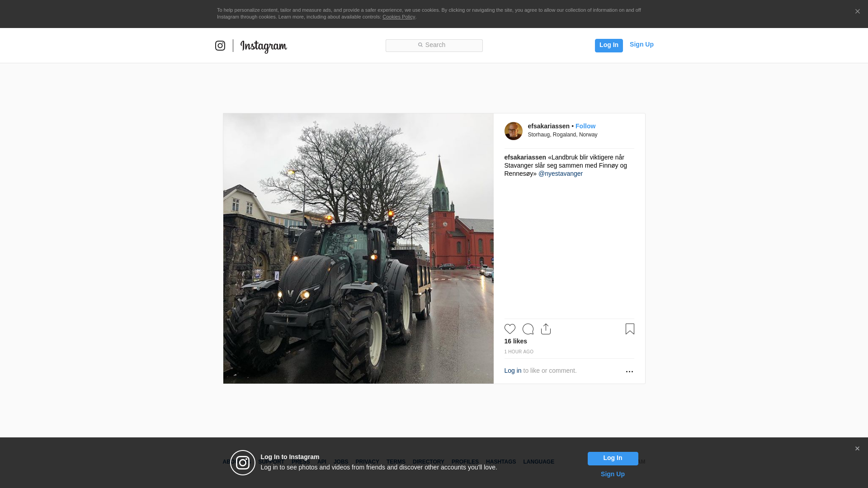This screenshot has height=488, width=868.
Task: Click the header Sign Up link
Action: pos(642,44)
